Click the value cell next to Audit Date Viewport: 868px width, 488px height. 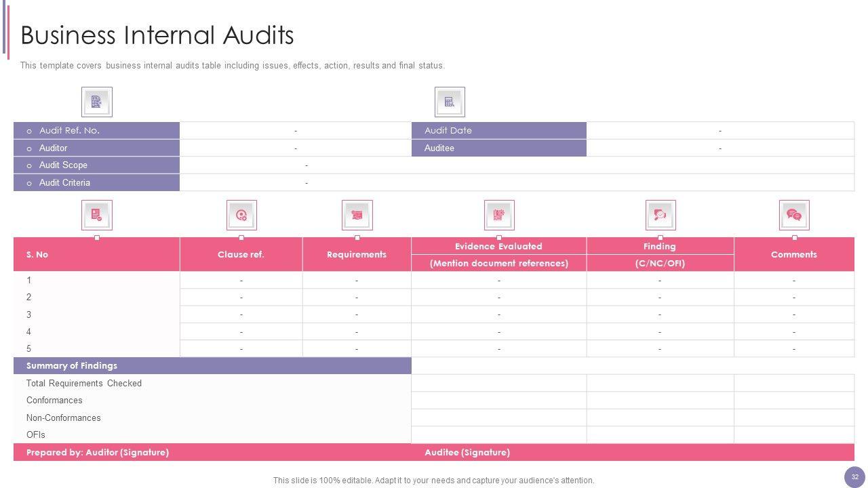pyautogui.click(x=719, y=131)
